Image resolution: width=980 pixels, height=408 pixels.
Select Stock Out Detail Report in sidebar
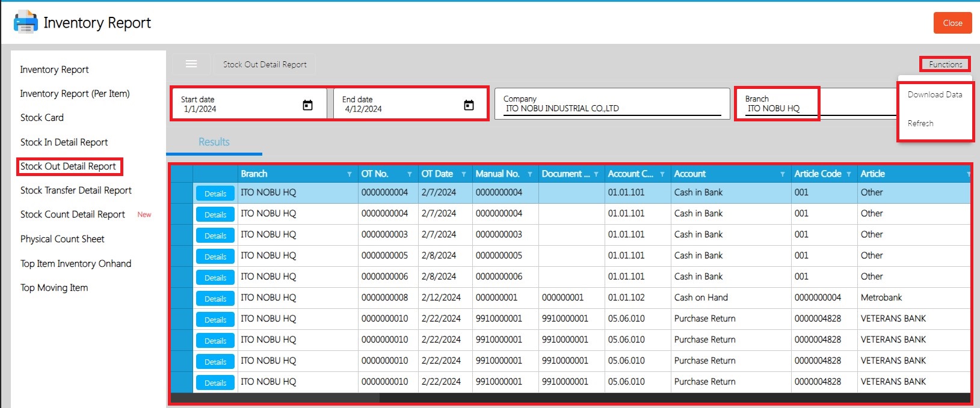[x=69, y=166]
